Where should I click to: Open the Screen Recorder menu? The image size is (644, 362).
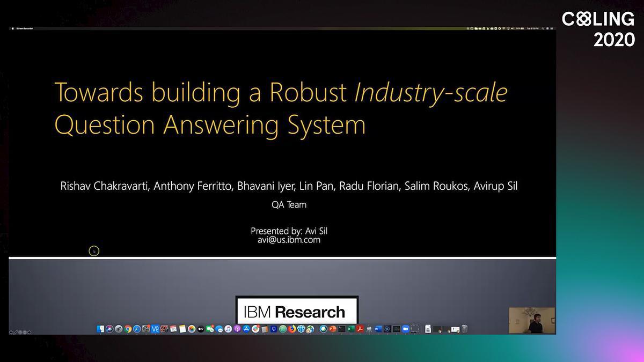click(25, 28)
